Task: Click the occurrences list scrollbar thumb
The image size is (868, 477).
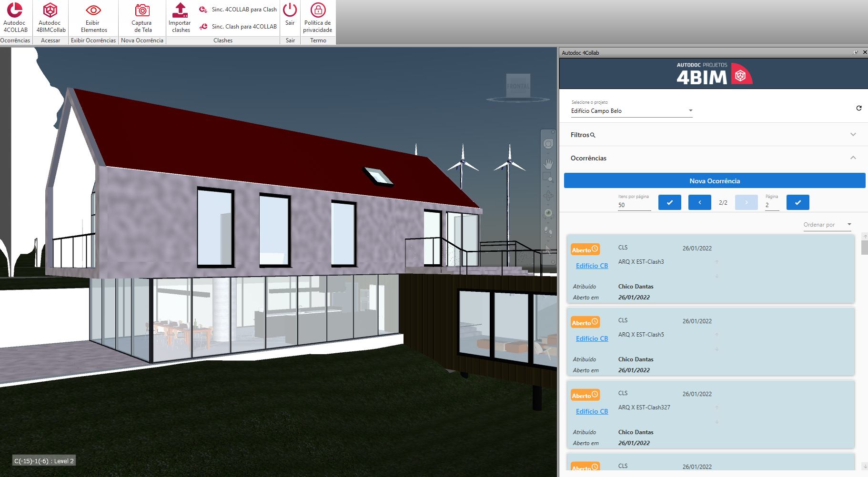Action: [x=865, y=248]
